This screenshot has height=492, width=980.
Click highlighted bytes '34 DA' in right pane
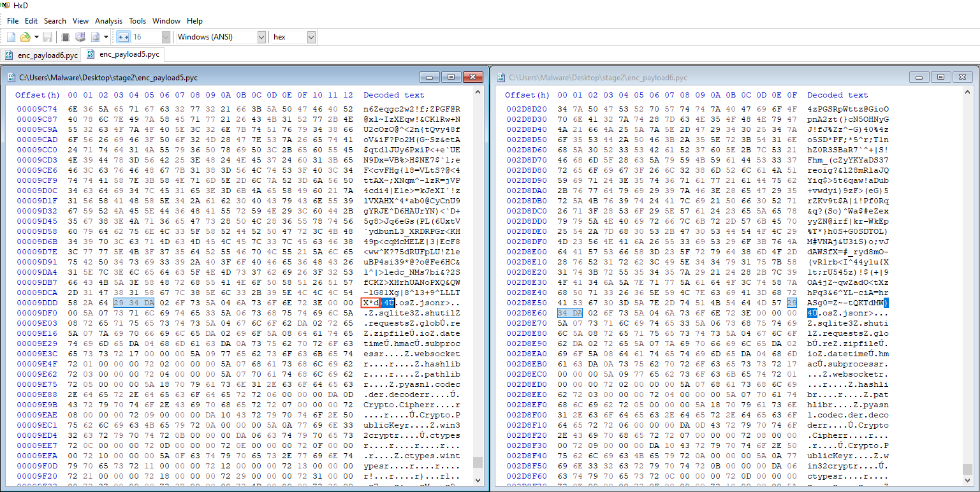click(569, 313)
